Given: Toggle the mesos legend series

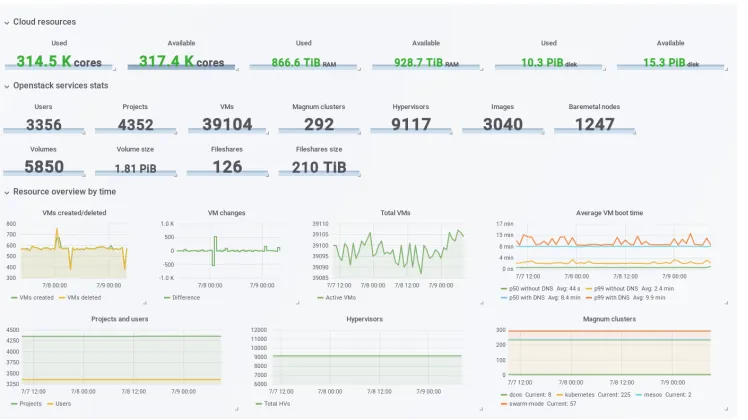Looking at the screenshot, I should point(653,395).
